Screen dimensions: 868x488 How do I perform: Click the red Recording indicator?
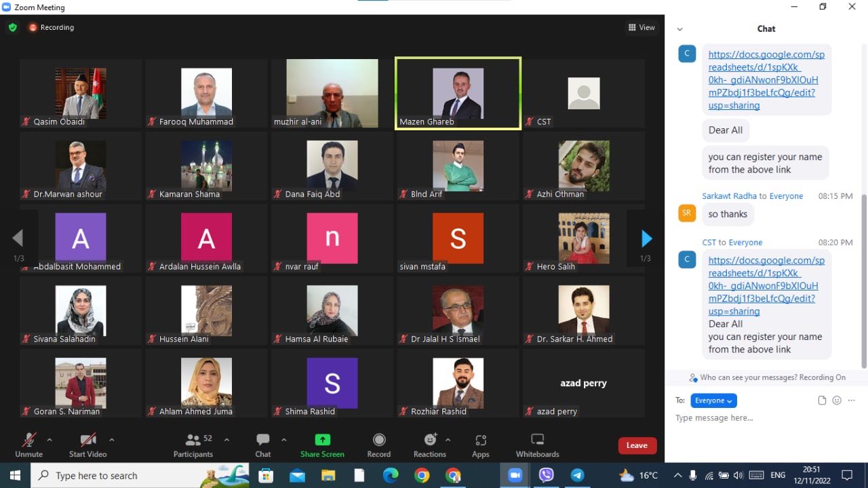coord(52,28)
